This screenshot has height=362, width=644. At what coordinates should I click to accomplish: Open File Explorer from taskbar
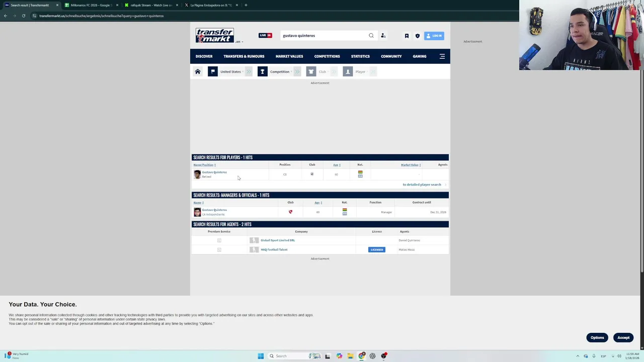coord(350,356)
